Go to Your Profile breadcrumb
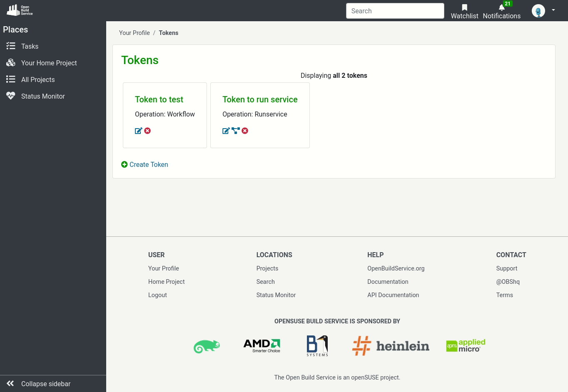This screenshot has width=568, height=392. [x=134, y=33]
